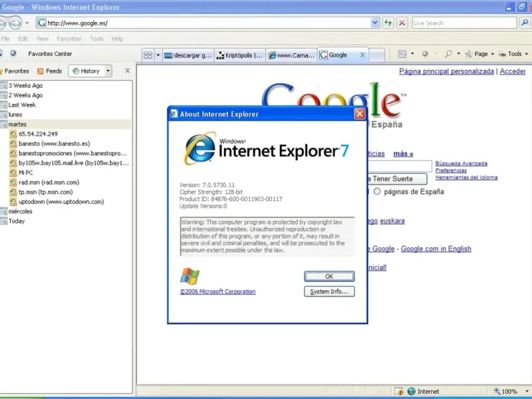
Task: Click the Internet zone globe icon
Action: click(x=411, y=391)
